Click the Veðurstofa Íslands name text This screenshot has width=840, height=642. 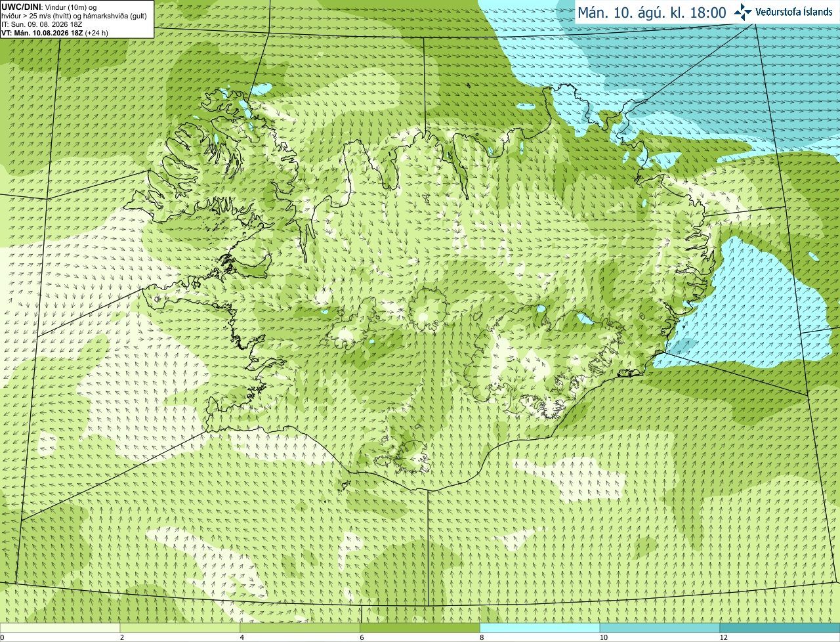tap(794, 12)
